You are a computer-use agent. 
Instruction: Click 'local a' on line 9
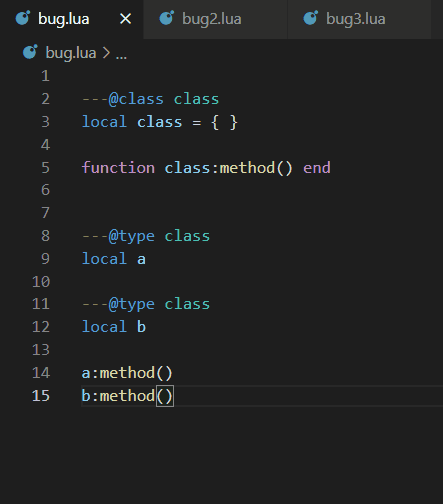click(114, 259)
